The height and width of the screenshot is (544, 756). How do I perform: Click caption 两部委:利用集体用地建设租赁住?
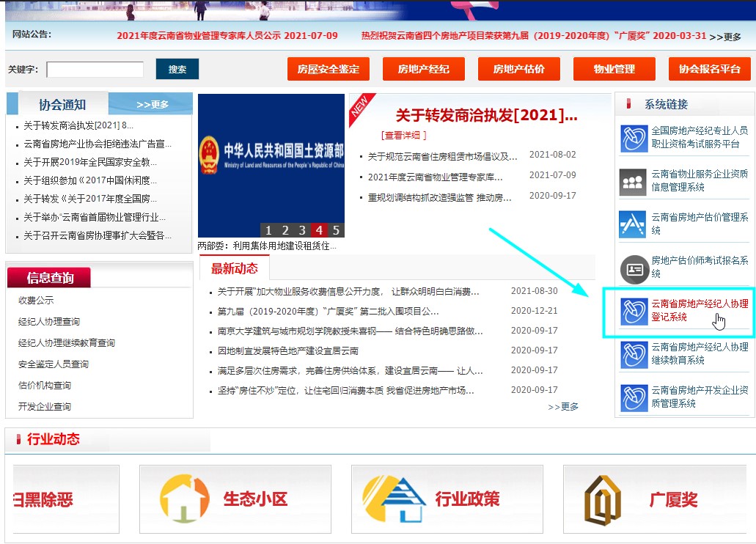pos(267,246)
